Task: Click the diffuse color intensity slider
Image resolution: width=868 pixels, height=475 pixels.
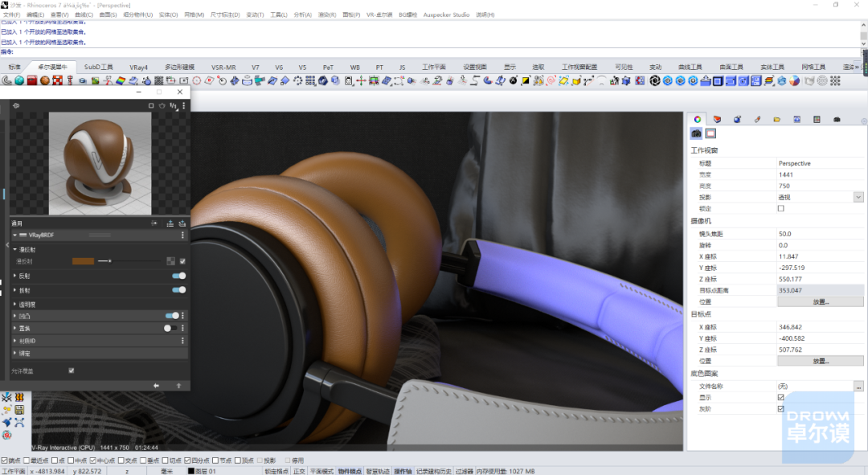Action: pos(129,260)
